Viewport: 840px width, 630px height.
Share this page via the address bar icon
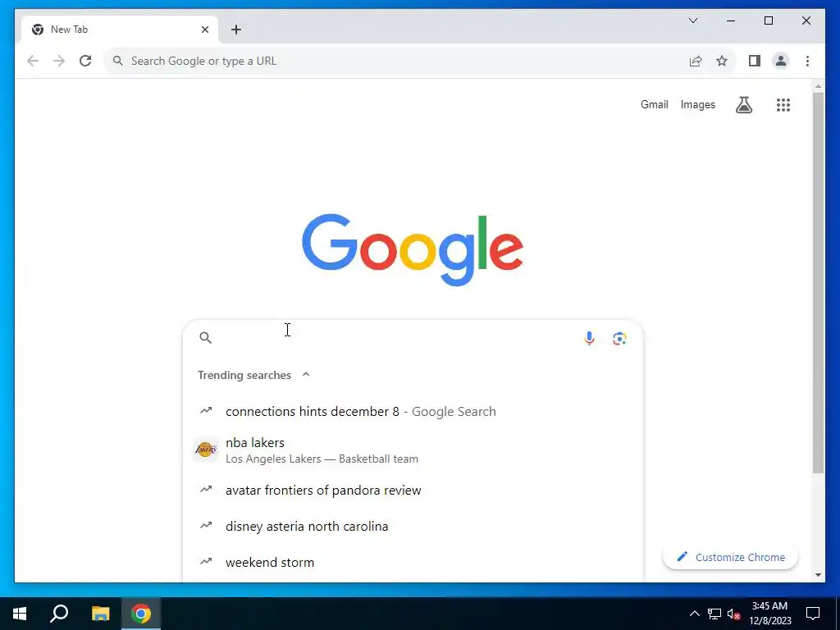[696, 61]
